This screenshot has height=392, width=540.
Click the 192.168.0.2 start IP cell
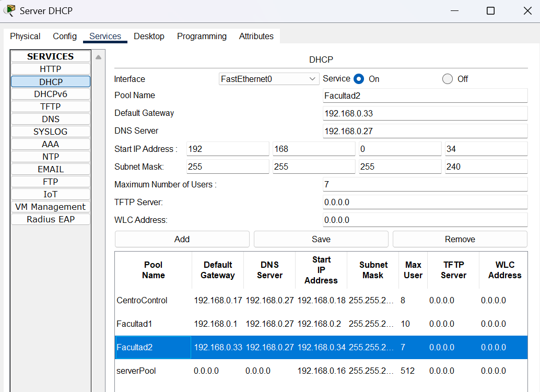point(321,324)
